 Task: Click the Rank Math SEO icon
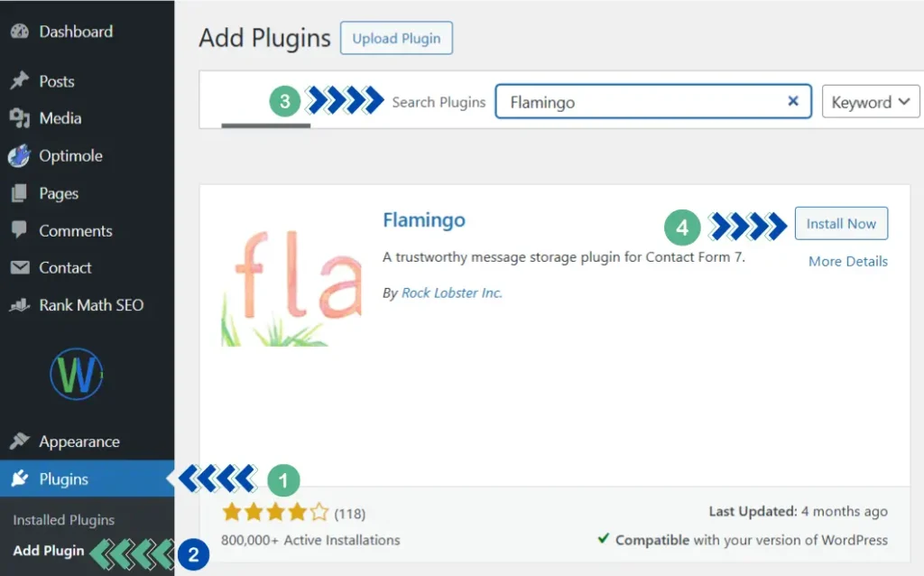19,305
